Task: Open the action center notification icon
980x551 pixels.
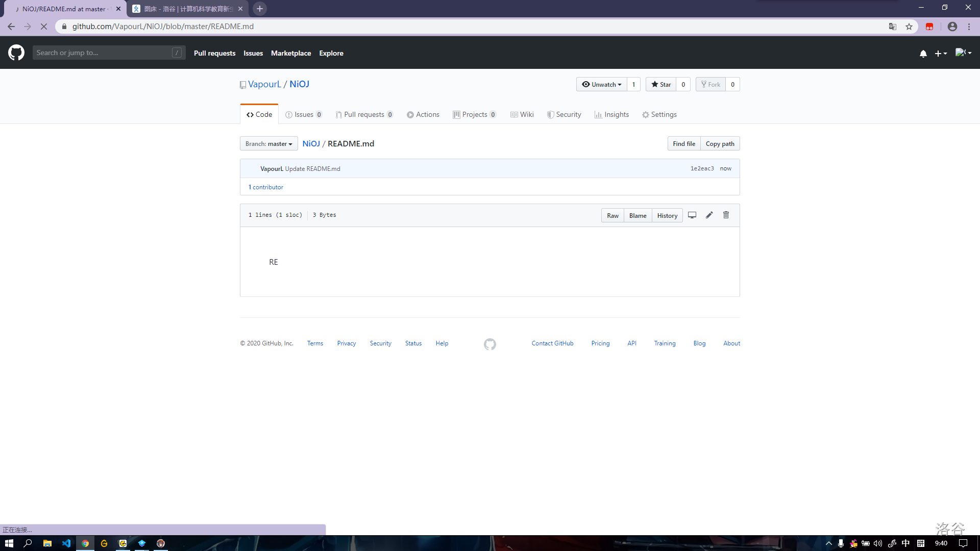Action: pyautogui.click(x=963, y=543)
